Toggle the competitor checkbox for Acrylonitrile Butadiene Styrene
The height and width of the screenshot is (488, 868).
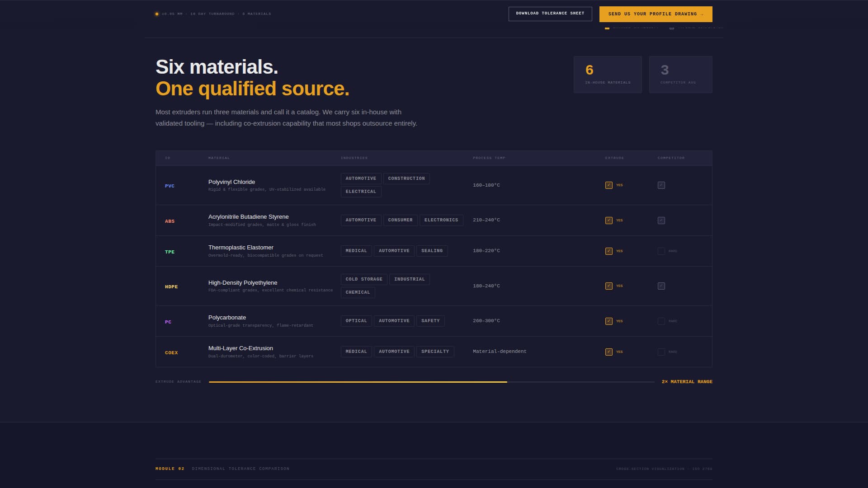[x=661, y=221]
